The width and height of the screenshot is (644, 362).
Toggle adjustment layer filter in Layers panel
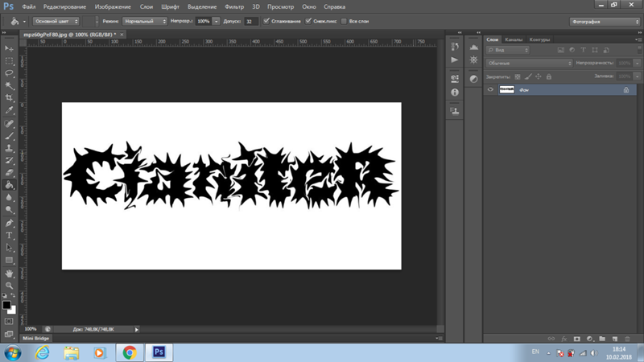pos(572,50)
